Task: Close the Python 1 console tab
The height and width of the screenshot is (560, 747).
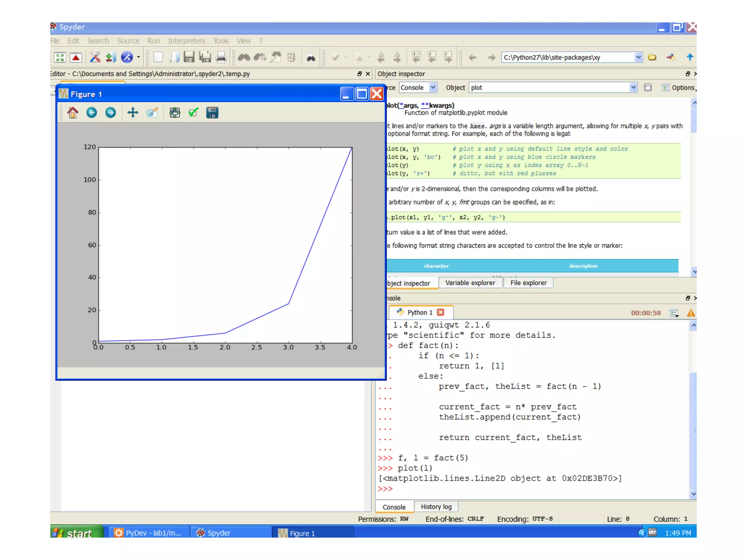Action: pos(441,312)
